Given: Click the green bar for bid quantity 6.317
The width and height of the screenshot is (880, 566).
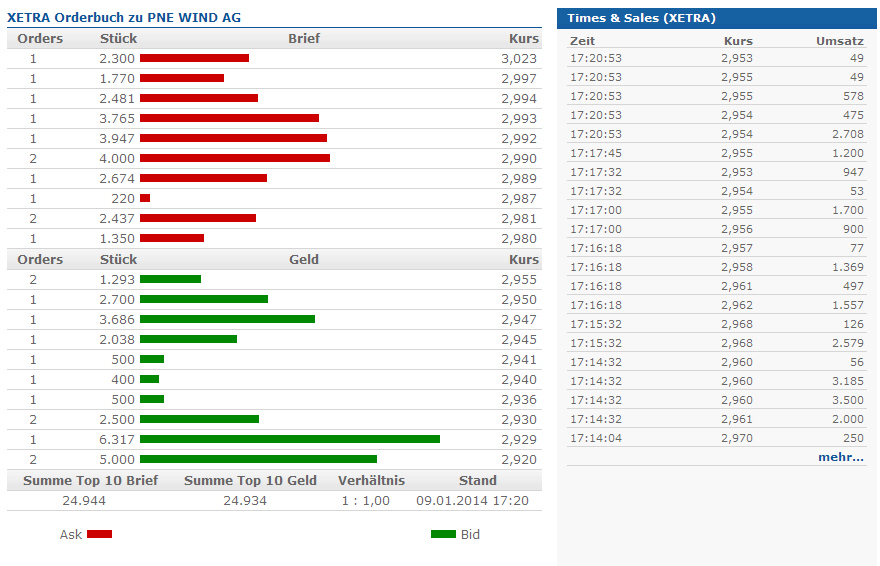Looking at the screenshot, I should (x=290, y=439).
